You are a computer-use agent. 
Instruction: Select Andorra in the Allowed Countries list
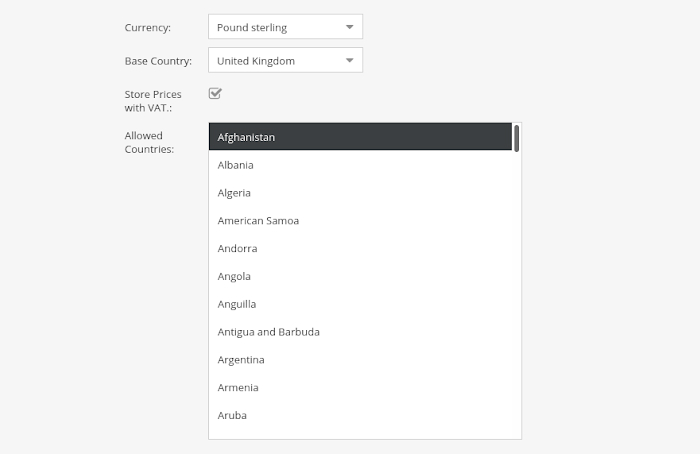point(360,248)
